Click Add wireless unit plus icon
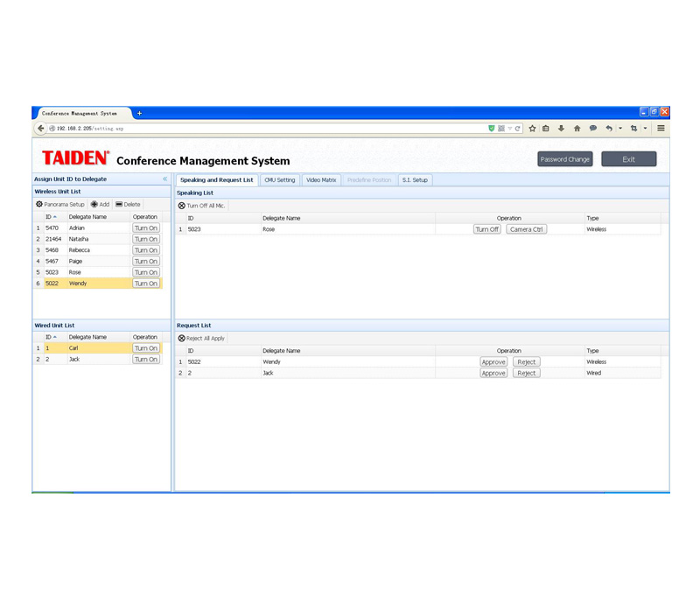The width and height of the screenshot is (700, 596). 100,205
